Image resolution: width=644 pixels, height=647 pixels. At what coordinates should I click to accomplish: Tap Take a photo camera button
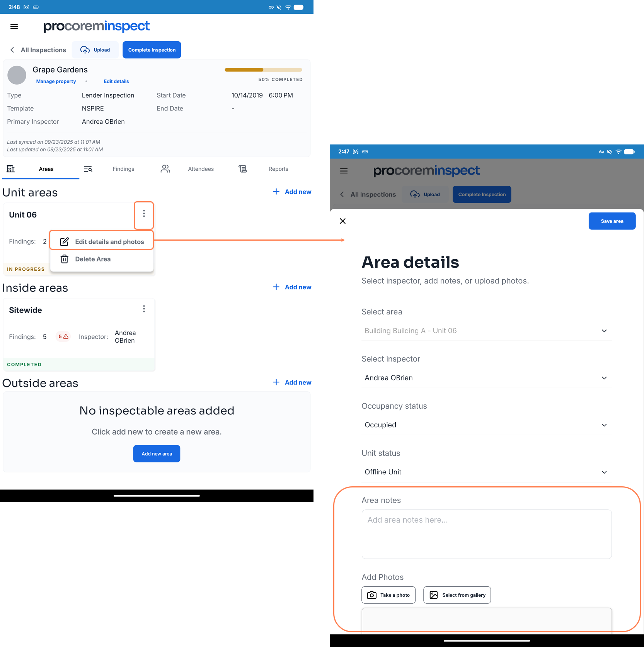coord(388,595)
